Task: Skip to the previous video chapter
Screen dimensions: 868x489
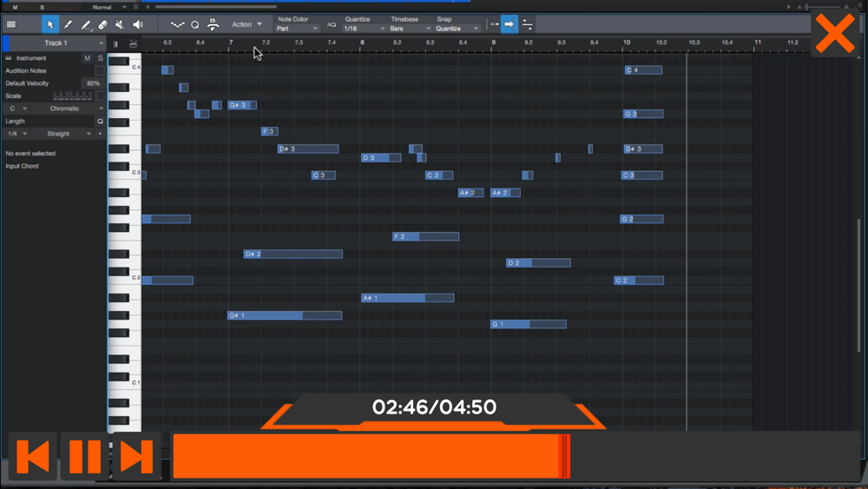Action: 32,457
